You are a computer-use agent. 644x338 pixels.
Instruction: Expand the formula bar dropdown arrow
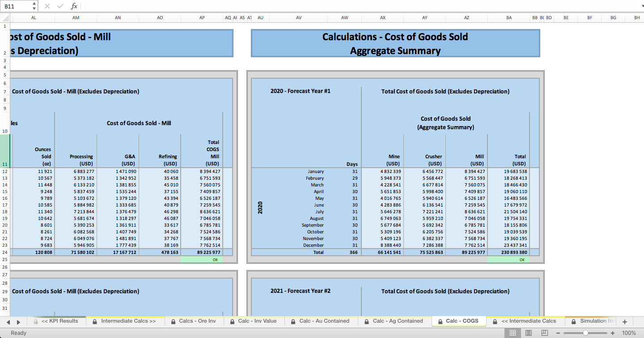642,6
